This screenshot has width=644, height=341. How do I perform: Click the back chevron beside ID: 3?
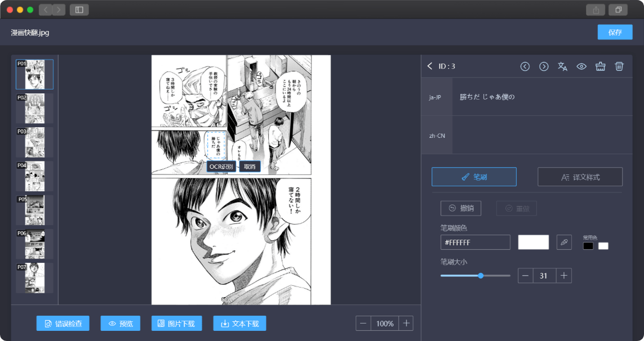coord(430,66)
